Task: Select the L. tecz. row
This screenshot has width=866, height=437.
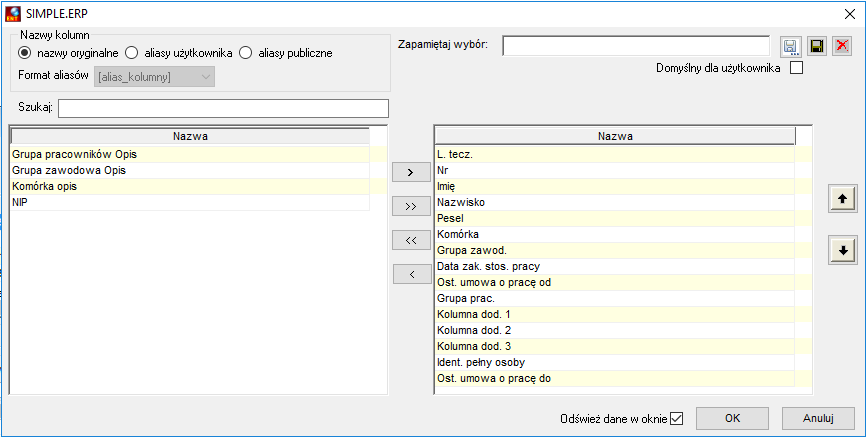Action: click(615, 155)
